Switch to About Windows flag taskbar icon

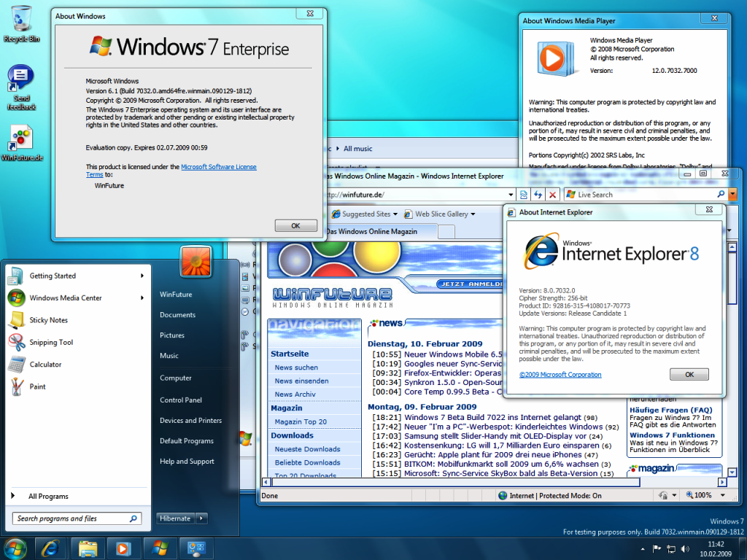pyautogui.click(x=160, y=548)
